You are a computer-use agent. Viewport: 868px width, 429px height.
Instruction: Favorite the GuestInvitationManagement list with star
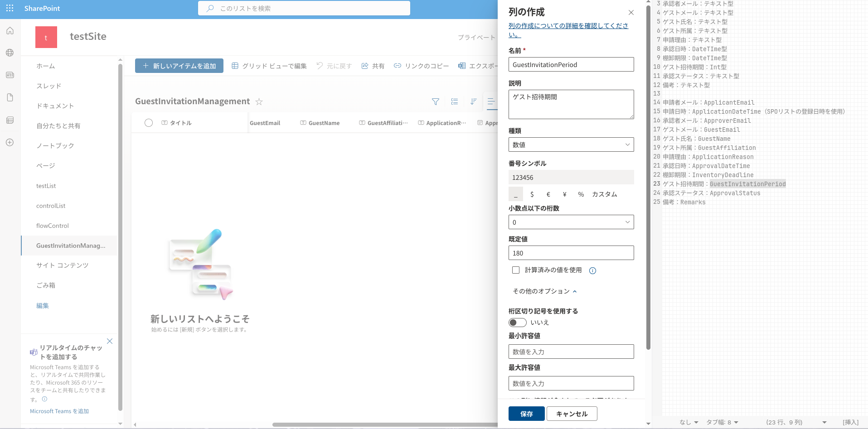[x=259, y=101]
